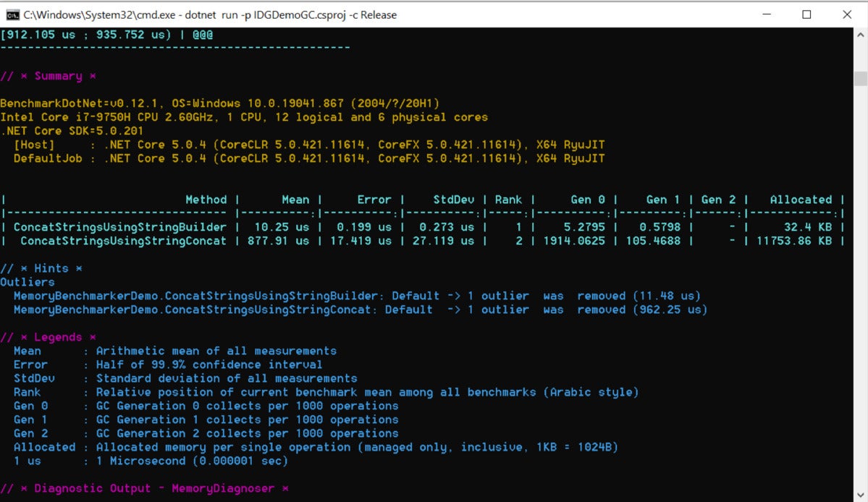The width and height of the screenshot is (868, 502).
Task: Click the 'Allocated' column header
Action: (x=801, y=200)
